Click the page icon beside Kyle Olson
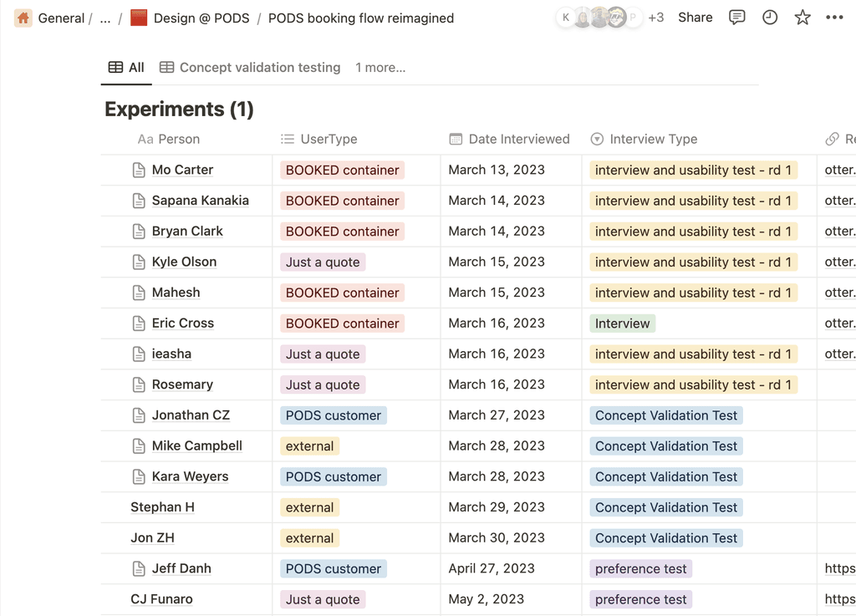This screenshot has height=616, width=856. tap(139, 262)
